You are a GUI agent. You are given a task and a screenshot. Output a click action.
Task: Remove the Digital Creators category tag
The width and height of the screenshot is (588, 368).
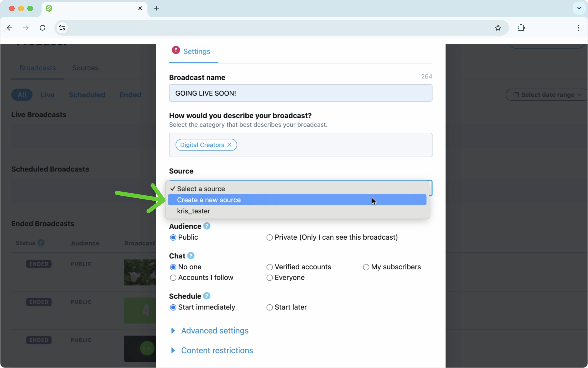tap(229, 145)
